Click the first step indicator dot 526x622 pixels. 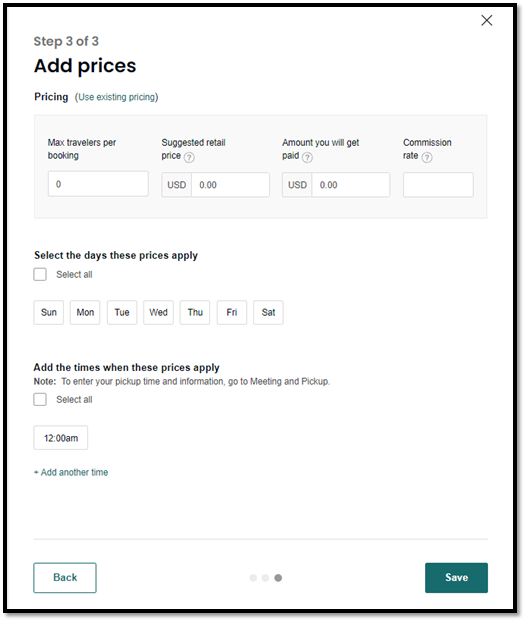click(253, 578)
